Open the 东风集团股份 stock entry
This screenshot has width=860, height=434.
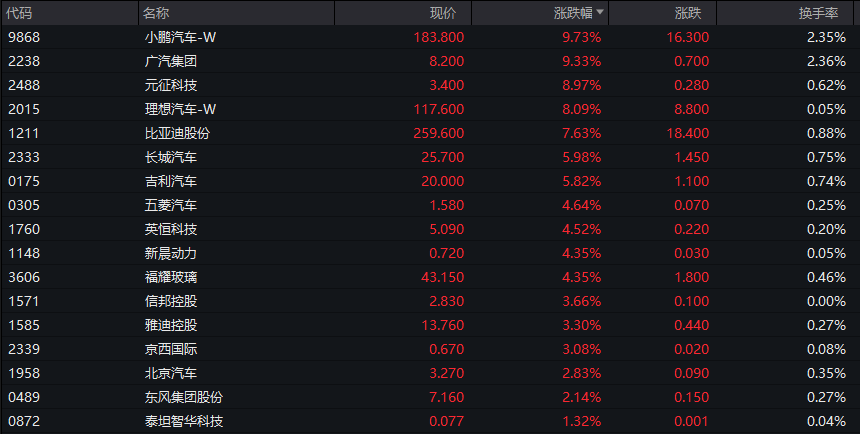pos(183,397)
